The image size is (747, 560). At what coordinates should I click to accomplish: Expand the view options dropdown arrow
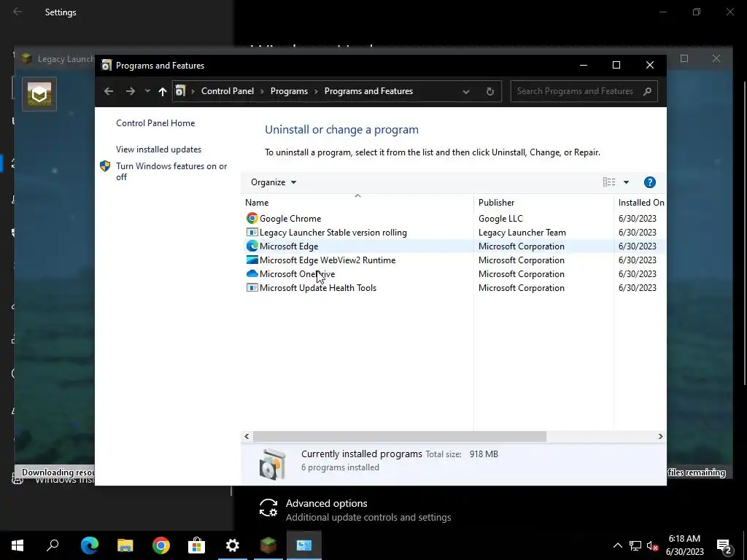[x=626, y=182]
